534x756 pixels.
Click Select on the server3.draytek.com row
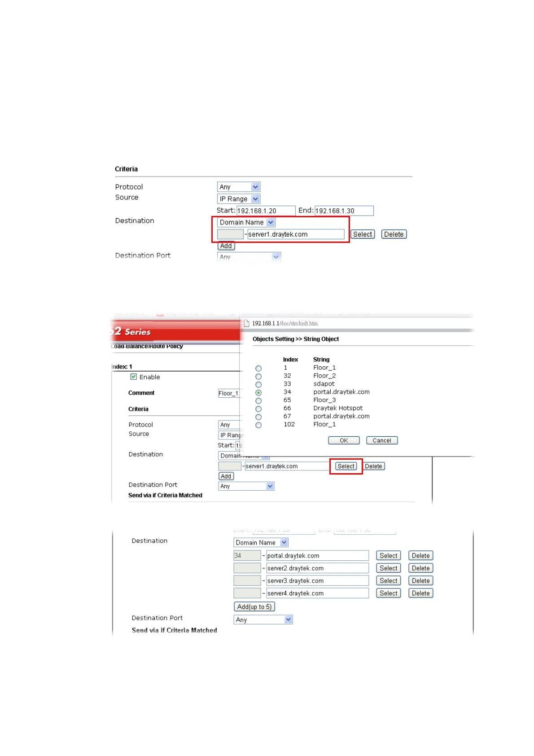[x=389, y=581]
